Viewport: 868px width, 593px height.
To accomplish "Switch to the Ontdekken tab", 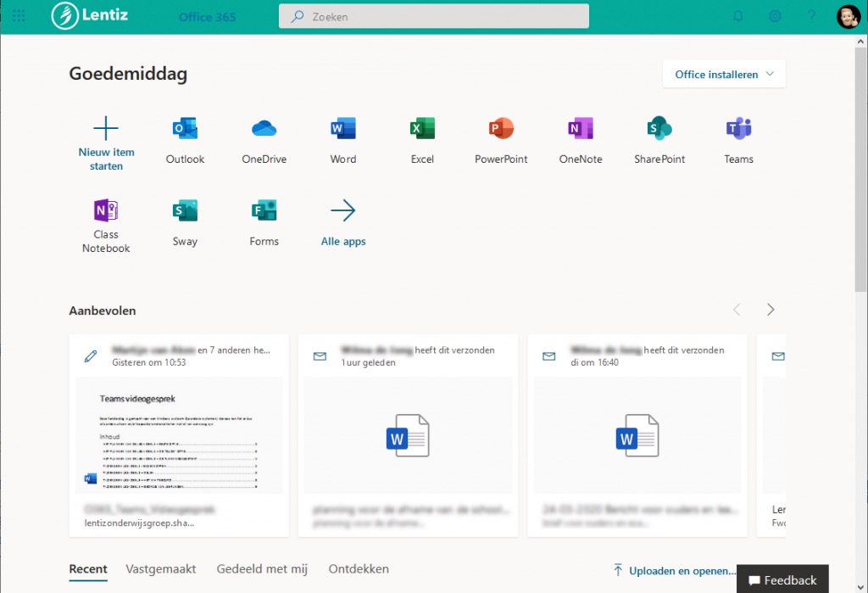I will pos(359,569).
